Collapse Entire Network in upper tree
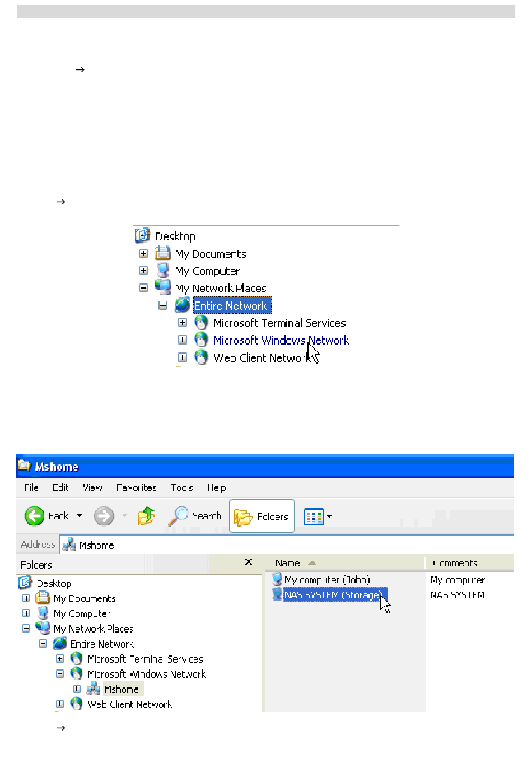 163,305
